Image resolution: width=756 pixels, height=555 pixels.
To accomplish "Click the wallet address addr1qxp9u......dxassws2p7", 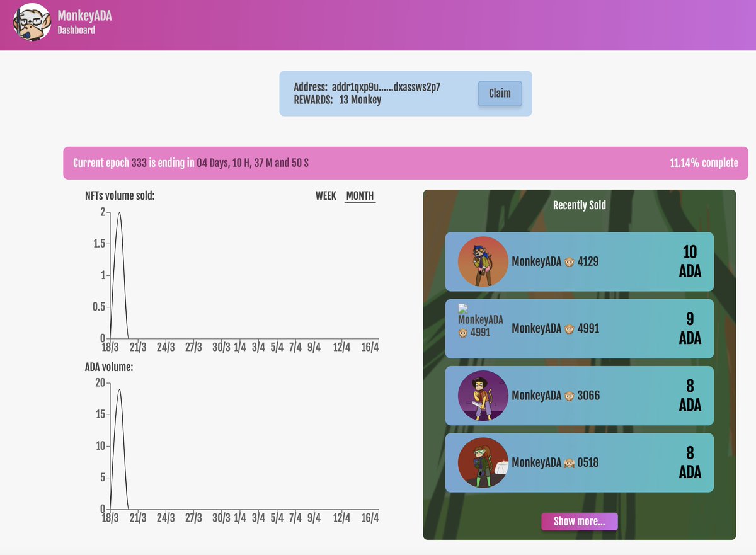I will tap(388, 88).
